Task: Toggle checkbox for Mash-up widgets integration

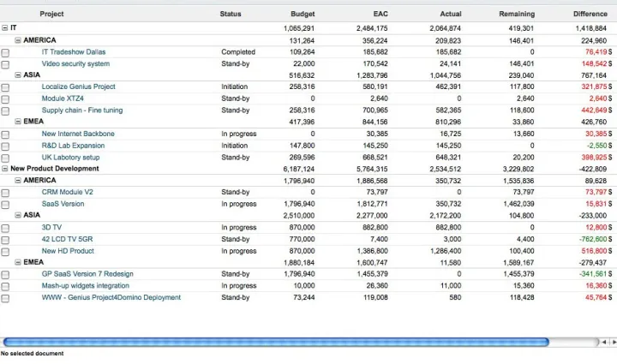Action: pyautogui.click(x=5, y=286)
